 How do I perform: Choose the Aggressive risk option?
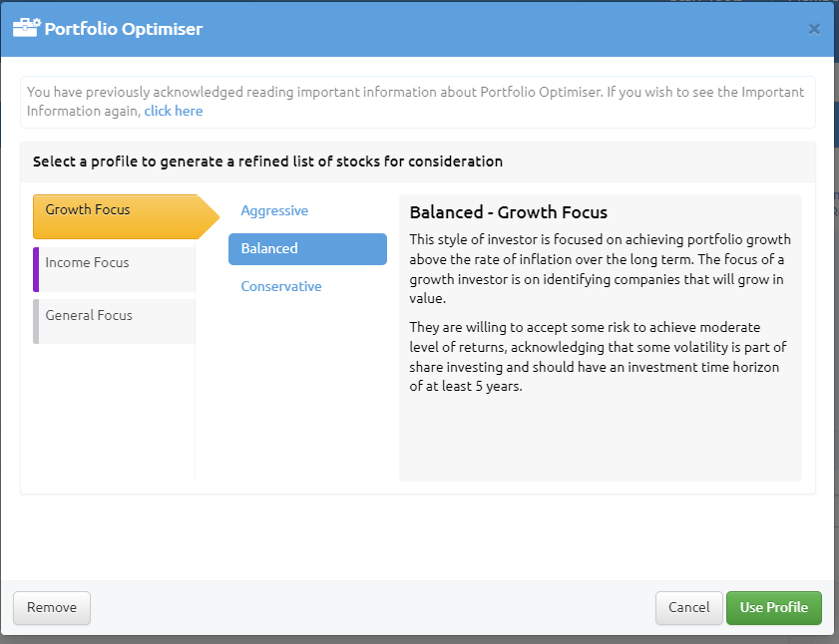[274, 210]
